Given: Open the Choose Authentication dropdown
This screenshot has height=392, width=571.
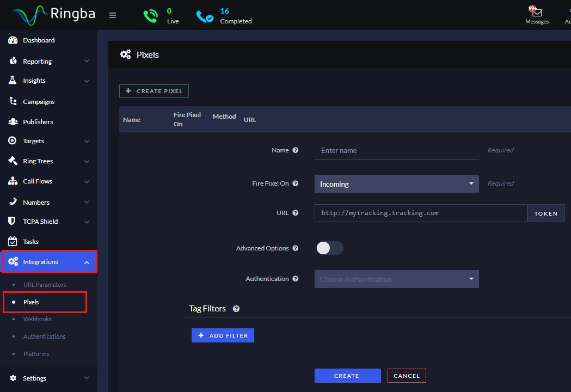Looking at the screenshot, I should tap(397, 279).
